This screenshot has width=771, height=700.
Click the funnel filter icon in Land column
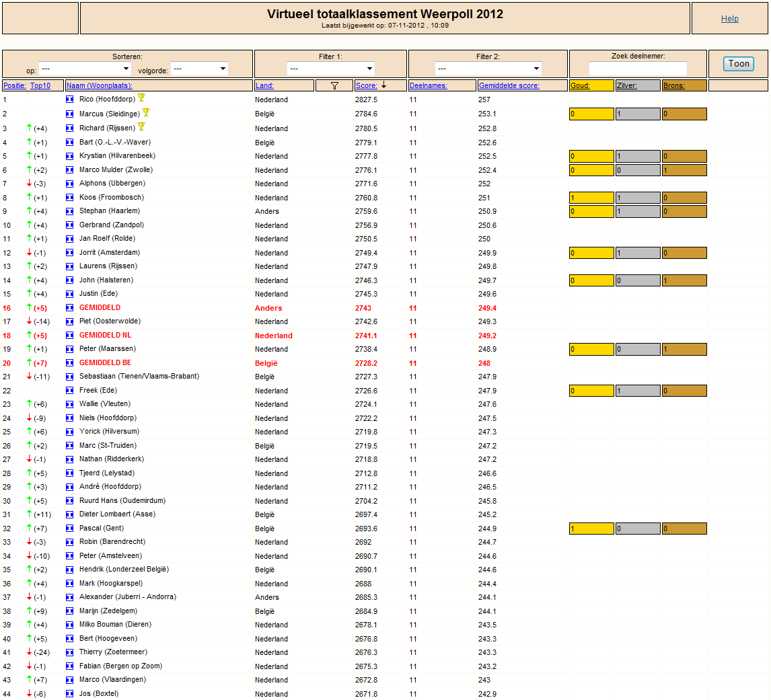(334, 85)
